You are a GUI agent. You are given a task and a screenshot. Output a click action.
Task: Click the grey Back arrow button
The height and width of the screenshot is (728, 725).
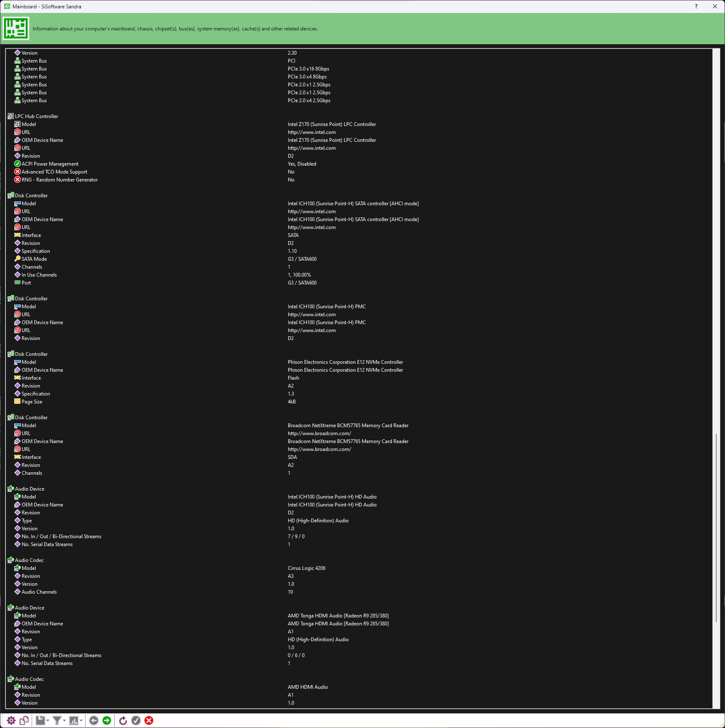[x=94, y=720]
